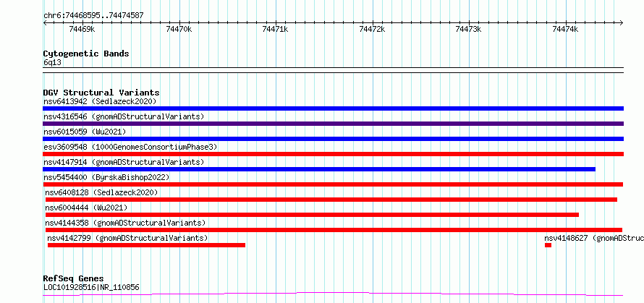The height and width of the screenshot is (303, 644).
Task: Click the blue bar under nsv6015059
Action: 333,139
